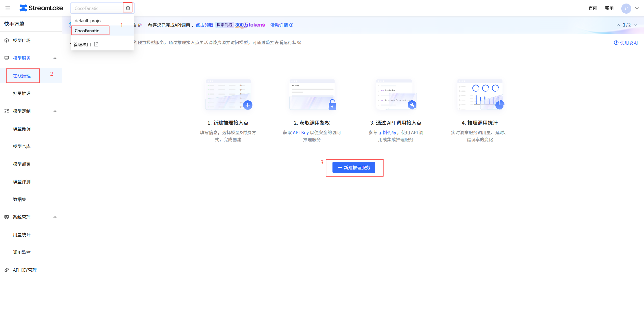This screenshot has height=310, width=644.
Task: Open API KEY管理 from sidebar
Action: click(25, 270)
